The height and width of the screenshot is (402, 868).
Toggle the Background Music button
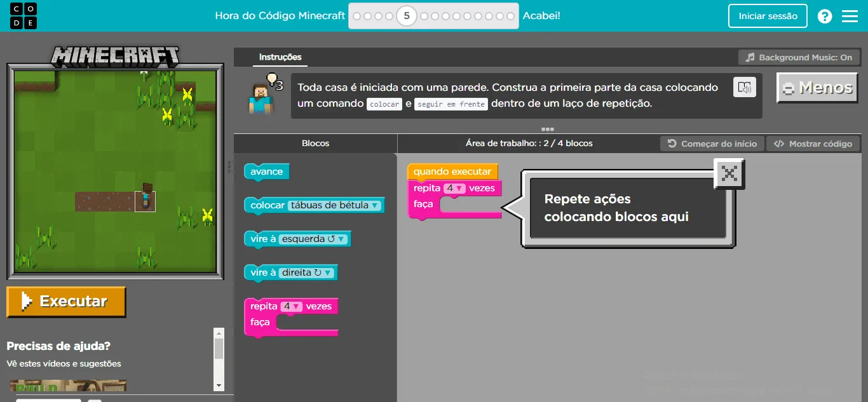[799, 57]
